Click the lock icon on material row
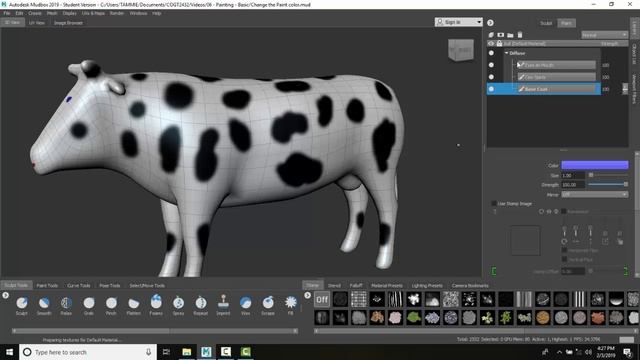 pos(499,43)
